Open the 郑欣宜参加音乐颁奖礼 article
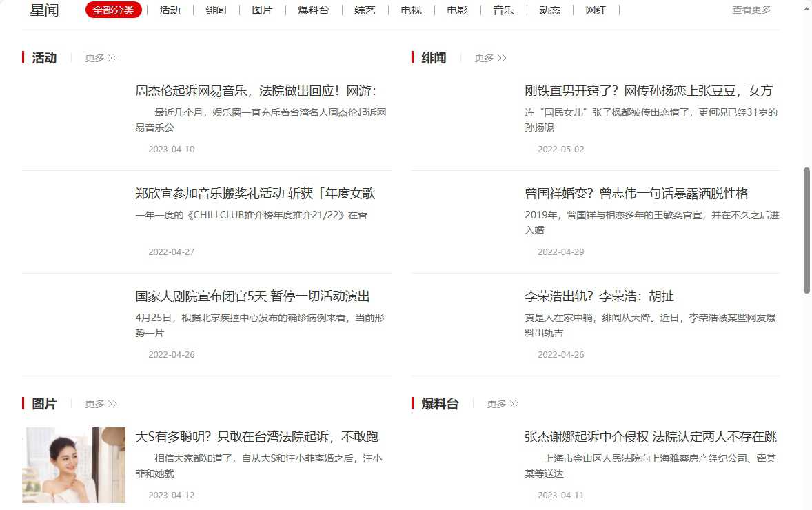812x510 pixels. [x=255, y=194]
